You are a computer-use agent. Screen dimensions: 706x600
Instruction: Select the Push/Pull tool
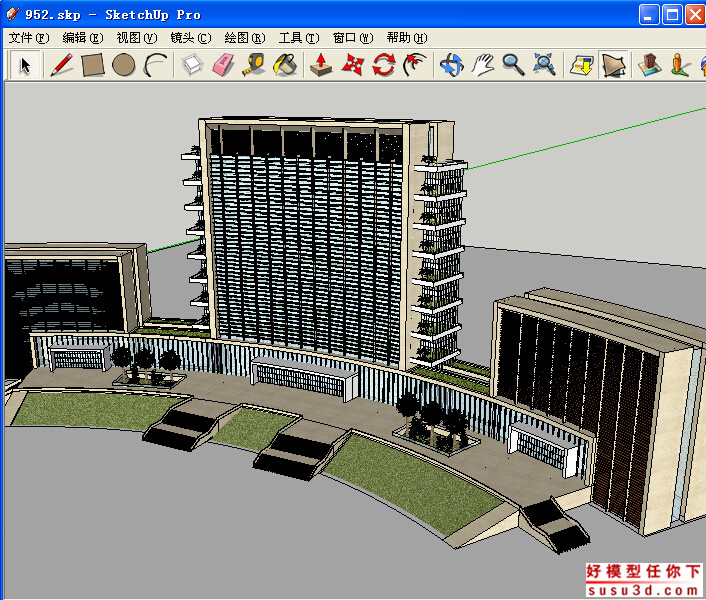coord(321,65)
